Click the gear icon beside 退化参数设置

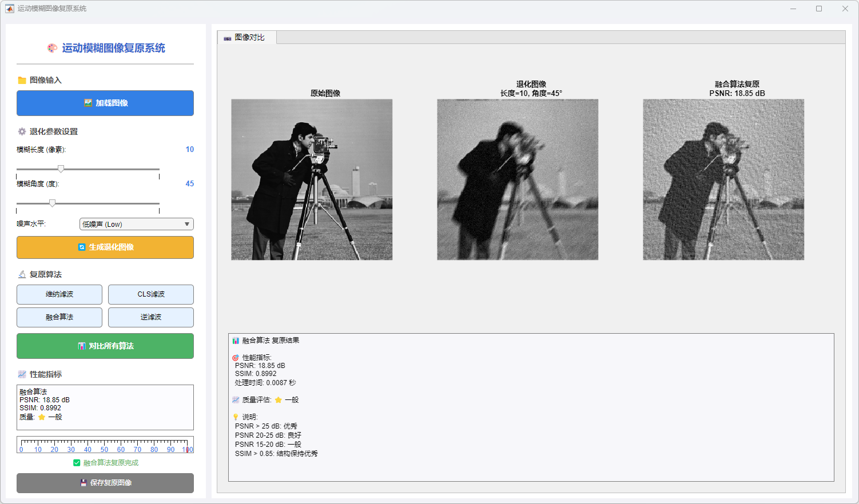click(x=22, y=131)
